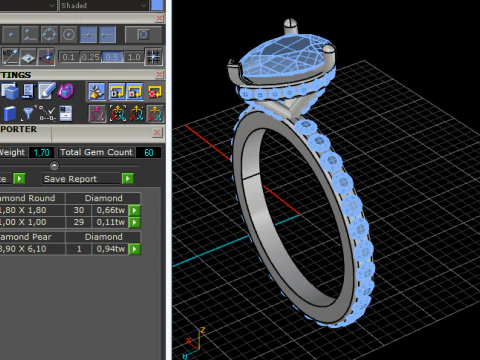This screenshot has width=480, height=360.
Task: Click the 1,80 X 1,80 size cell
Action: (x=32, y=210)
